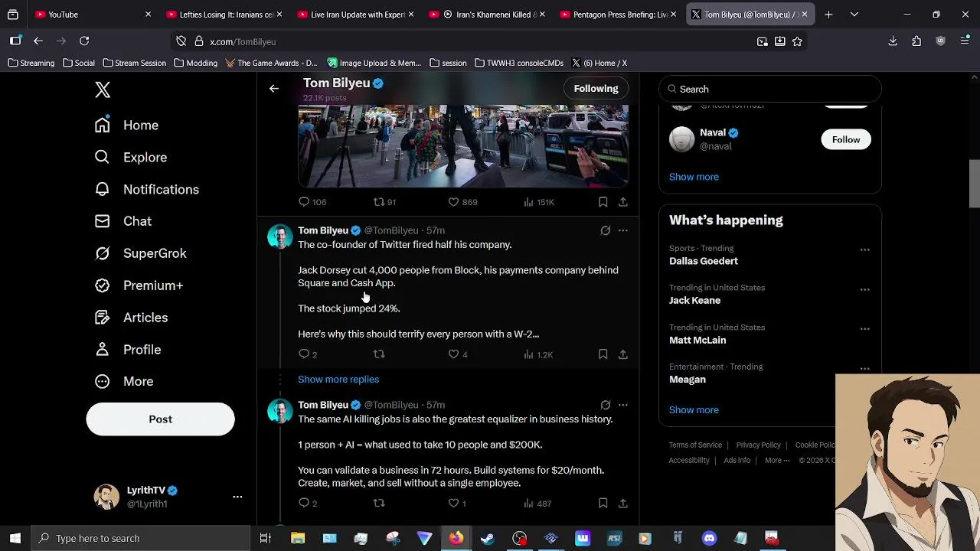Switch to the YouTube browser tab
The height and width of the screenshot is (551, 980).
click(x=93, y=15)
